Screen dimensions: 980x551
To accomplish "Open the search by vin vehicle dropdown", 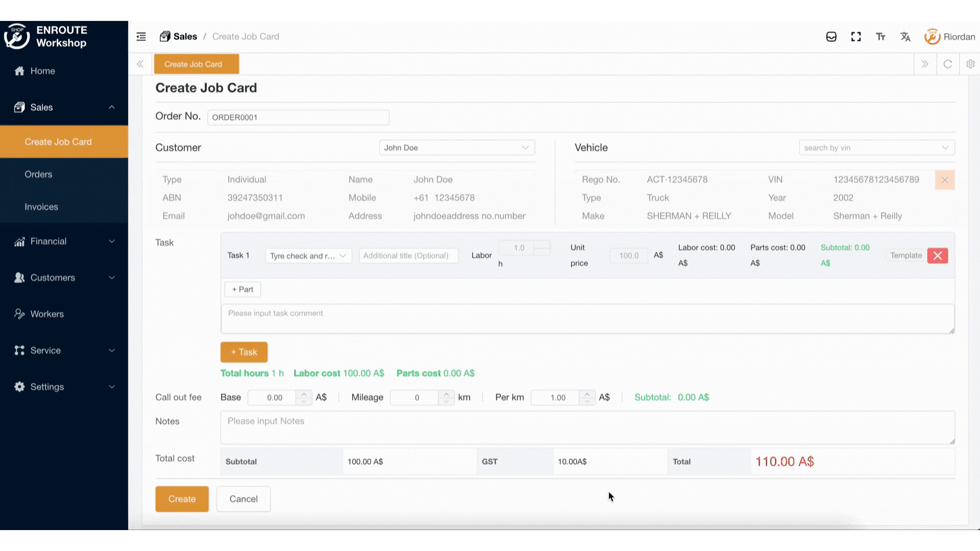I will [876, 147].
